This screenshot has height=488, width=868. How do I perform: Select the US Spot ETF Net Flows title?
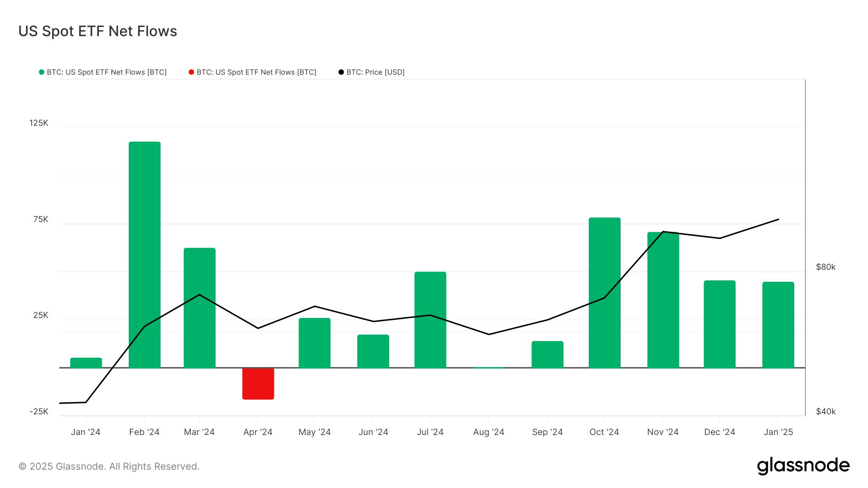point(98,31)
